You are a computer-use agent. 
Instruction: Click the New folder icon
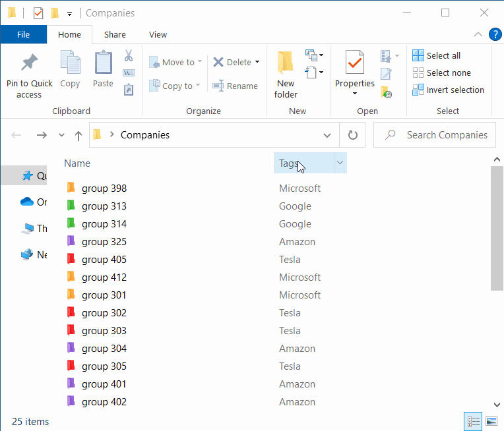286,62
